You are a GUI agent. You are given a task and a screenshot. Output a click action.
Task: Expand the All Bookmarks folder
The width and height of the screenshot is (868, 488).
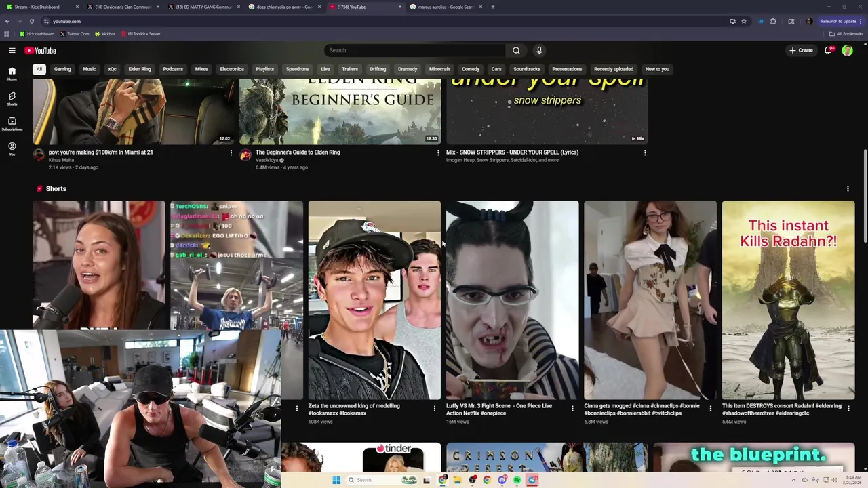[x=846, y=34]
